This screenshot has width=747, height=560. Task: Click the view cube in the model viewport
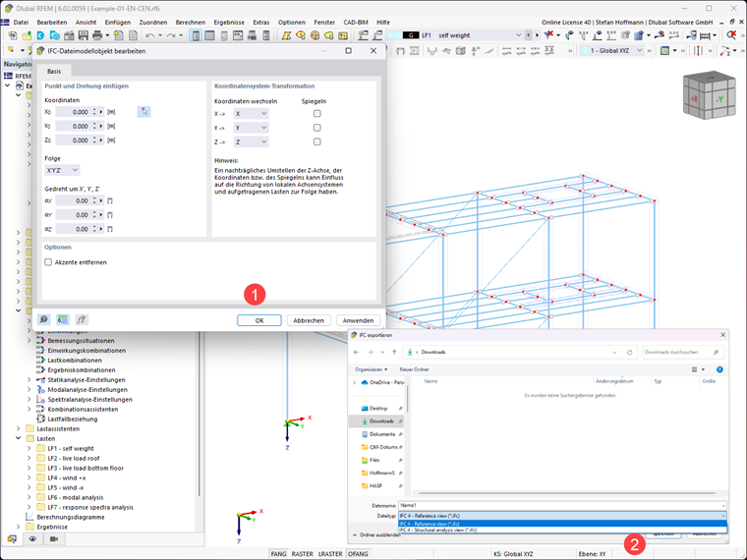pos(709,95)
